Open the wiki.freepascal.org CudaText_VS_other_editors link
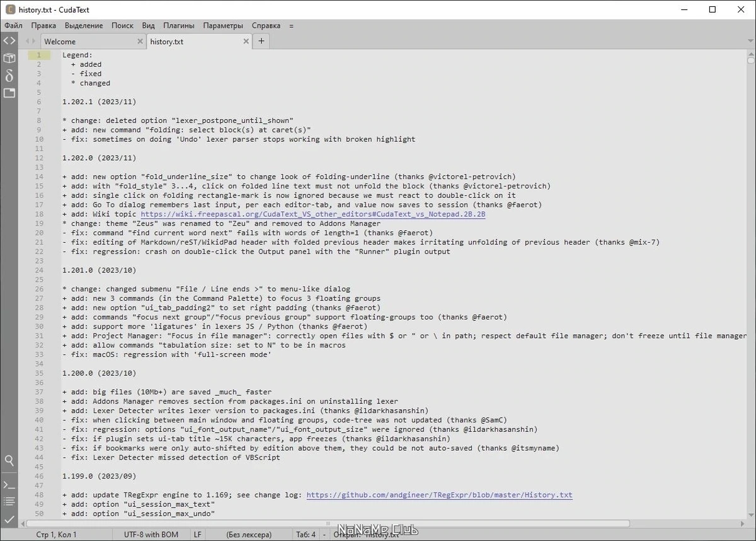756x541 pixels. point(313,214)
